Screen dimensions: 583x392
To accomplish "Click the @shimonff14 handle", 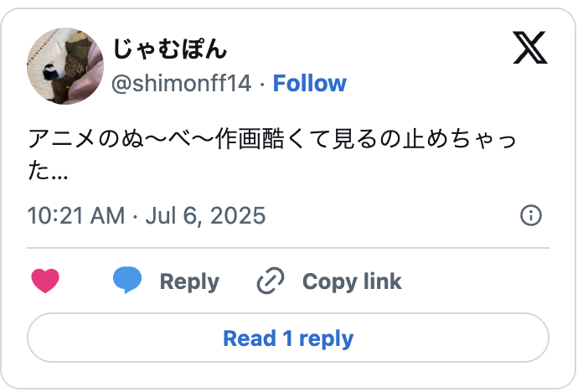I will point(181,83).
